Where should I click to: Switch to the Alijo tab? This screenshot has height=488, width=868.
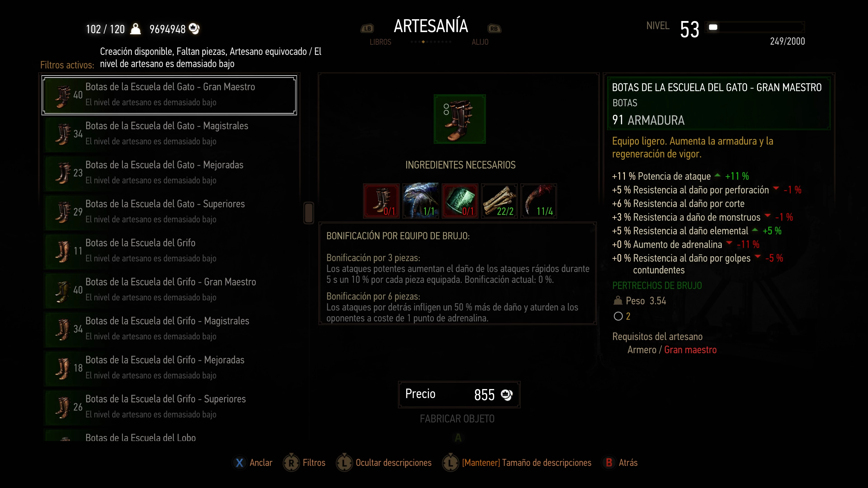tap(480, 42)
